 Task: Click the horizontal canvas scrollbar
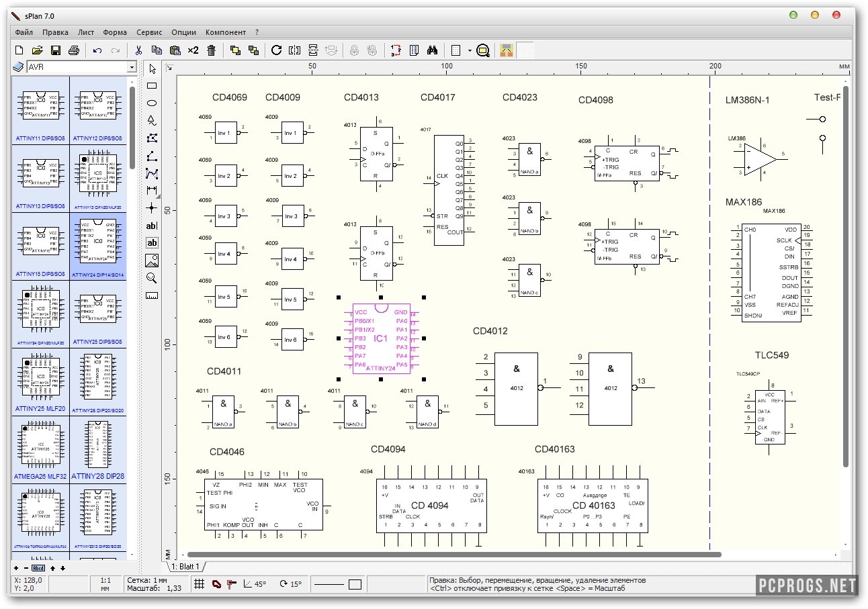click(x=454, y=555)
